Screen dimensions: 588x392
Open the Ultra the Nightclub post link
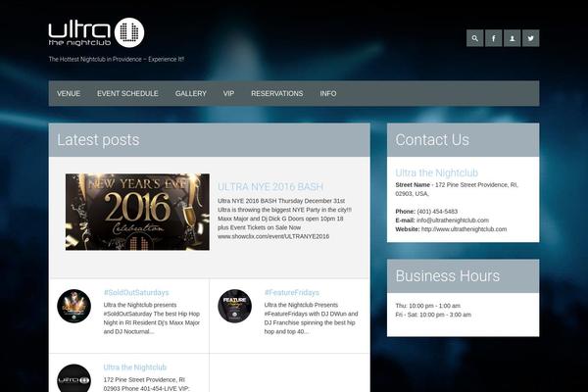(x=135, y=367)
